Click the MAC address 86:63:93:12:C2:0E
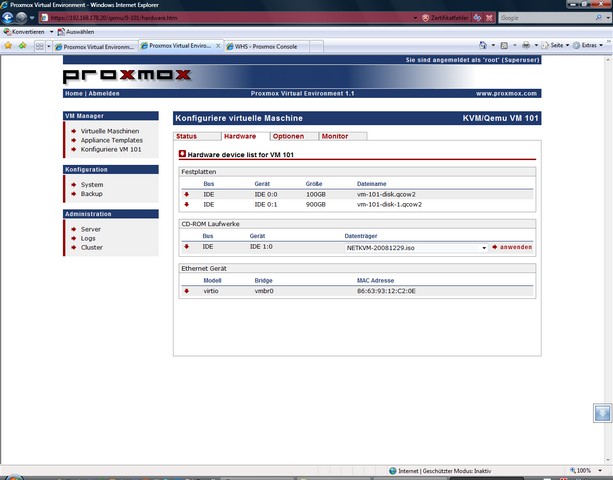 point(386,291)
